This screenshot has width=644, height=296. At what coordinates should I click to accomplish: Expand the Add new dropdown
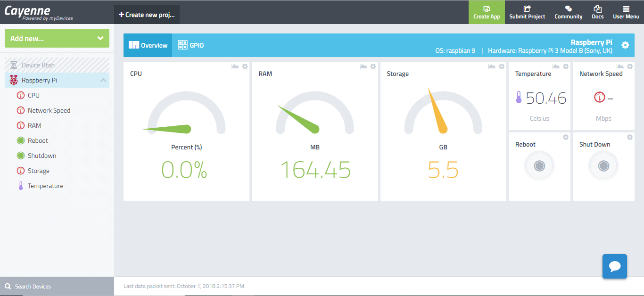(57, 38)
